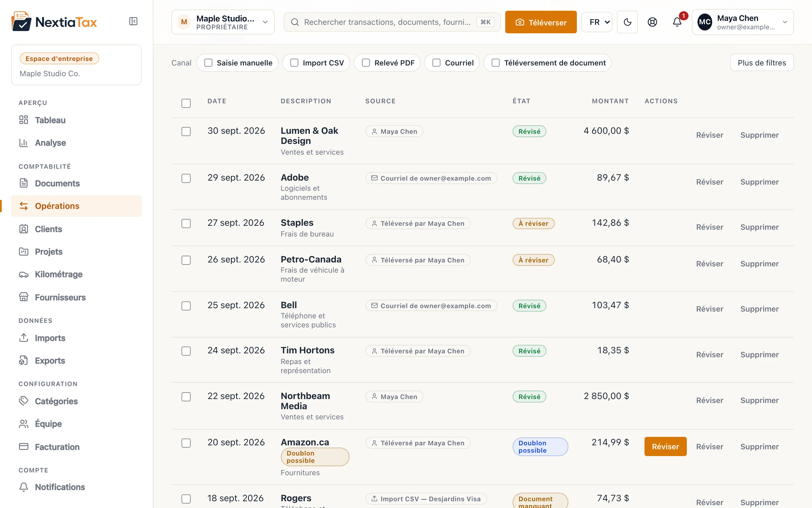Open the help lifebuoy icon

click(x=652, y=22)
